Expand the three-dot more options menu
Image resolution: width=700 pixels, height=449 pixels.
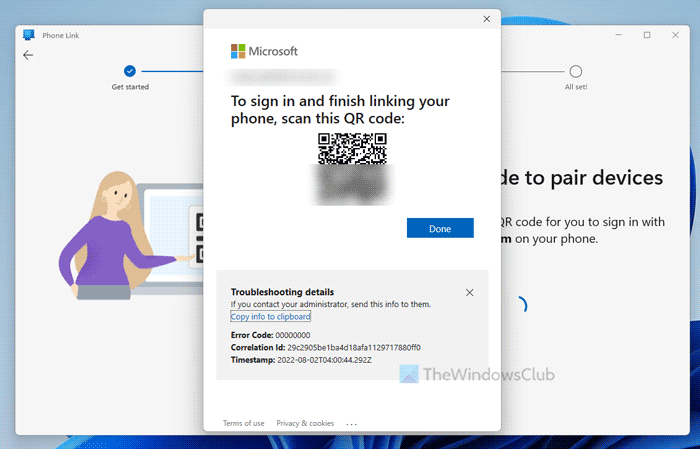[351, 424]
